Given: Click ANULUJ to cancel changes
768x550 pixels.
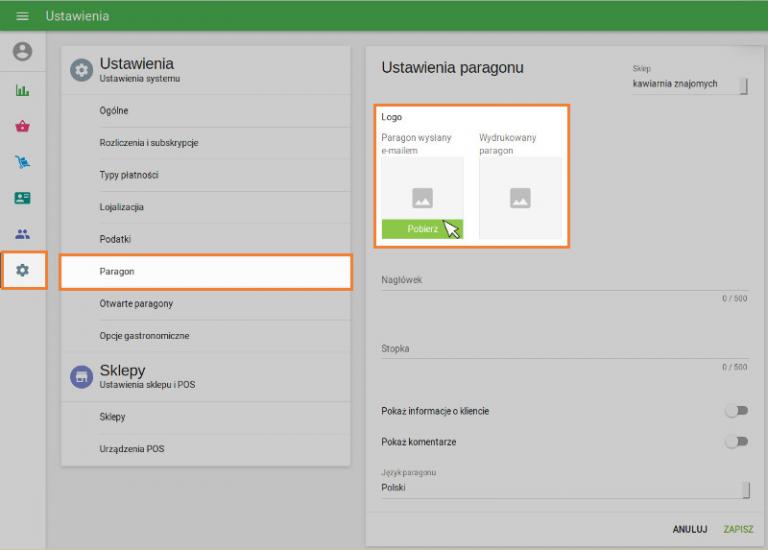Looking at the screenshot, I should tap(689, 529).
